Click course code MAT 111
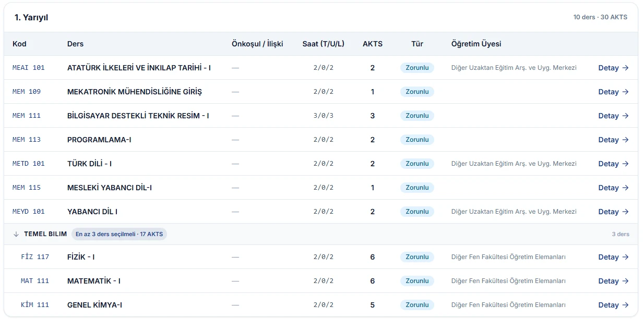This screenshot has width=644, height=319. tap(35, 281)
